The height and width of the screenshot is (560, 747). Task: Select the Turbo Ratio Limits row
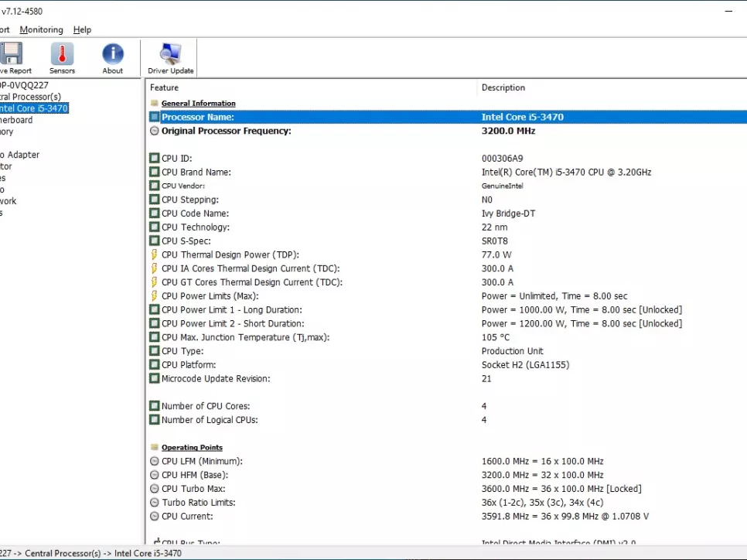point(449,502)
